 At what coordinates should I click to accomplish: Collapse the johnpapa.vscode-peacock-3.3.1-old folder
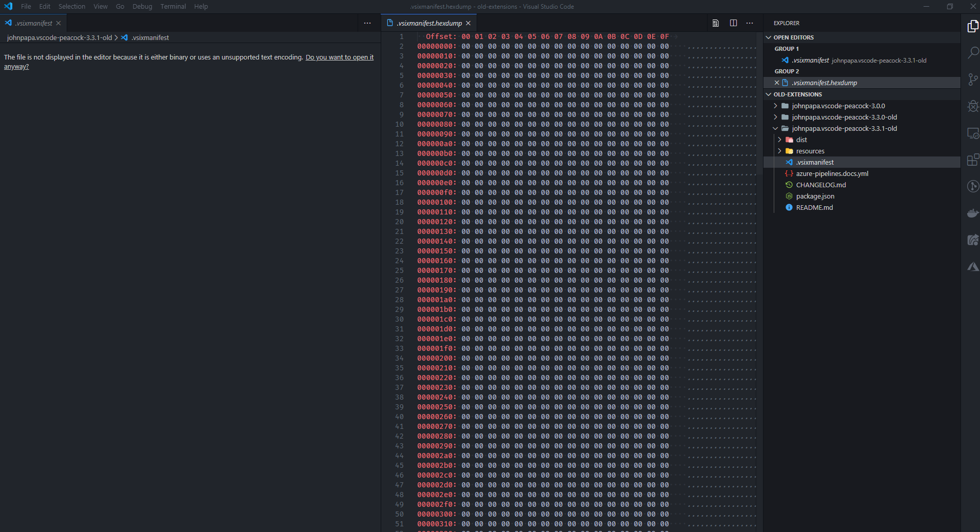click(777, 128)
